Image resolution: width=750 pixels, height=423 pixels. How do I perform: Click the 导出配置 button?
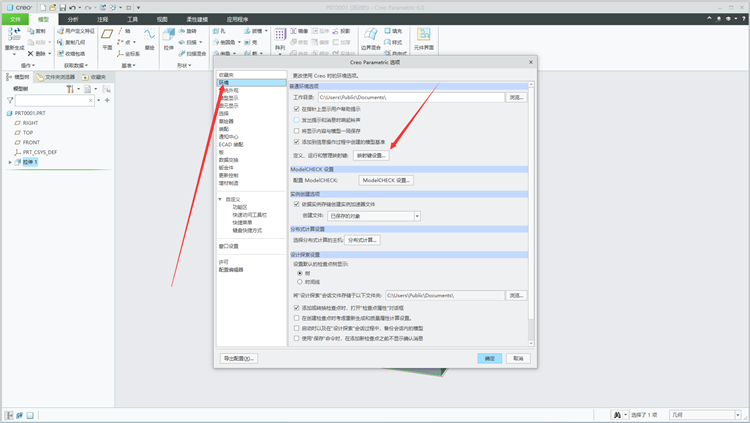(239, 358)
